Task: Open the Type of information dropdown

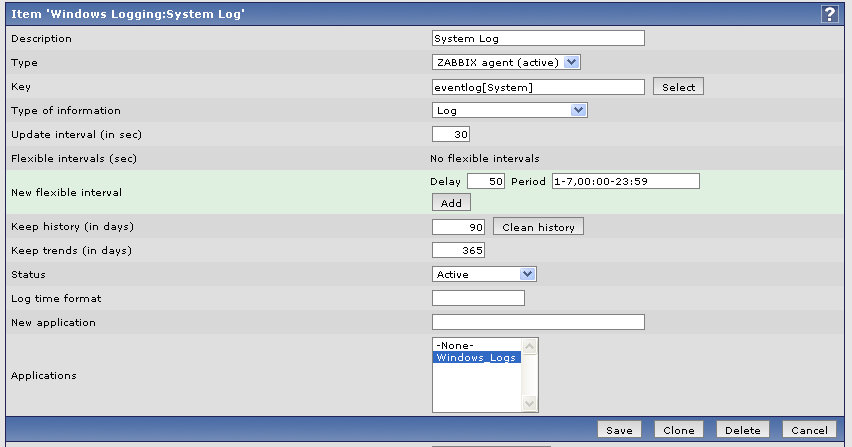Action: click(510, 110)
